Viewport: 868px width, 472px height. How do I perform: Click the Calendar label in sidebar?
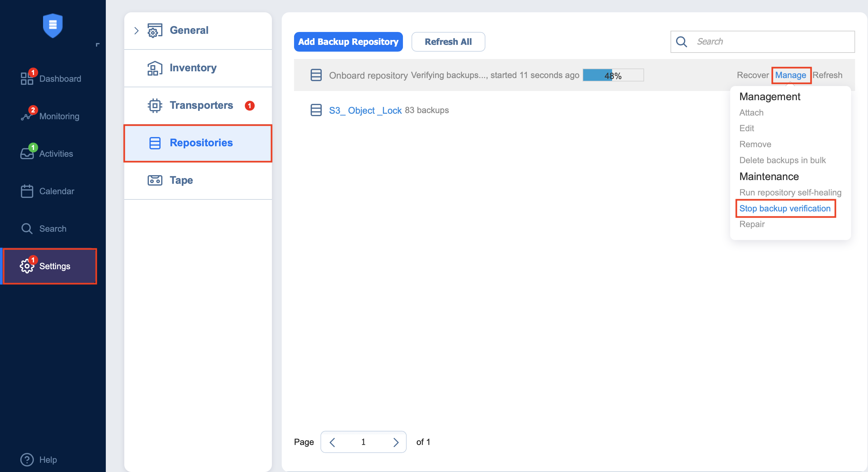pyautogui.click(x=57, y=191)
